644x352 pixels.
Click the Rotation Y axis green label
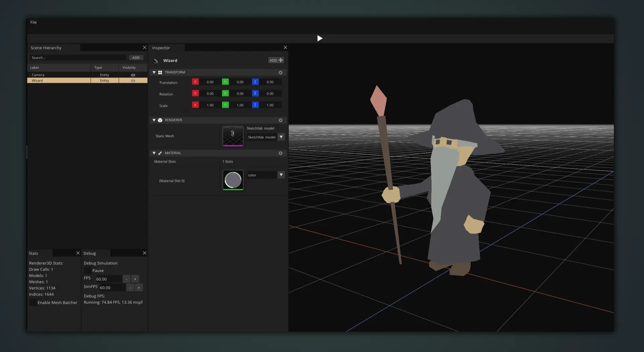click(x=225, y=94)
